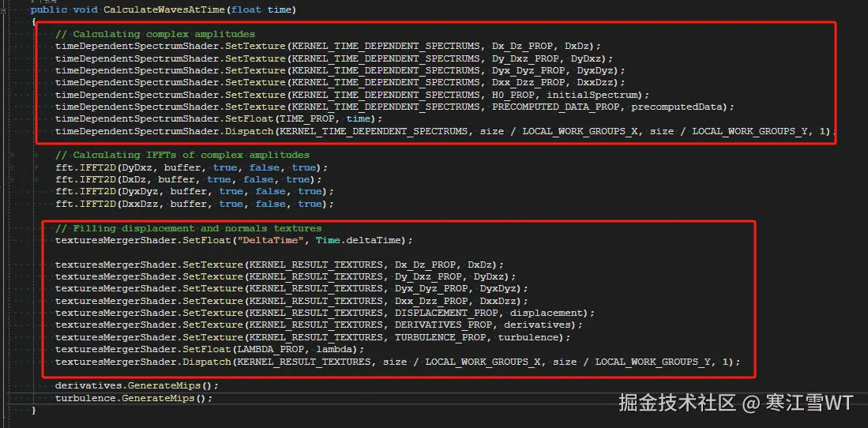Viewport: 868px width, 428px height.
Task: Click the 'Calculating IFFTs of complex amplitudes' comment
Action: [x=182, y=155]
